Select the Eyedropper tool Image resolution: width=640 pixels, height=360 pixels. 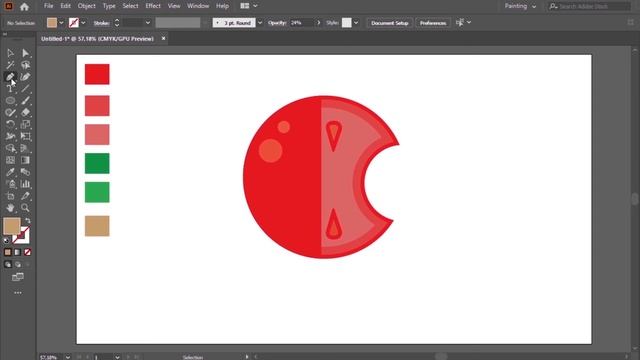[x=10, y=172]
